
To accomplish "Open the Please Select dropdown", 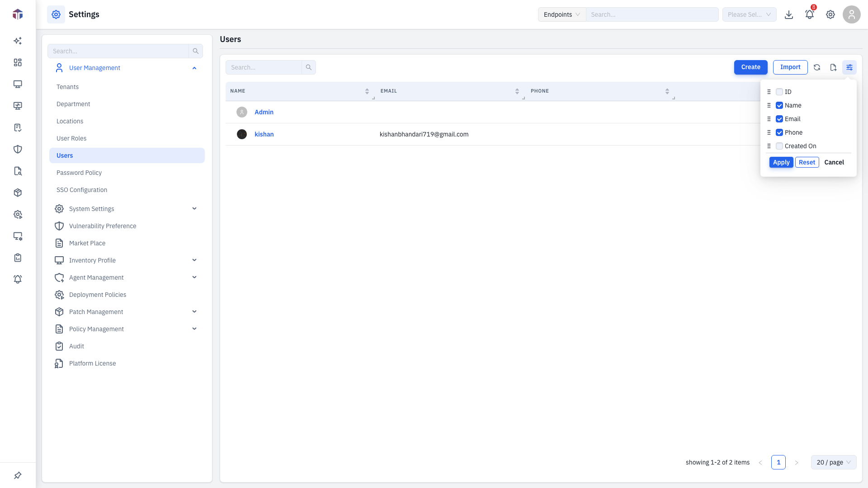I will click(x=749, y=14).
